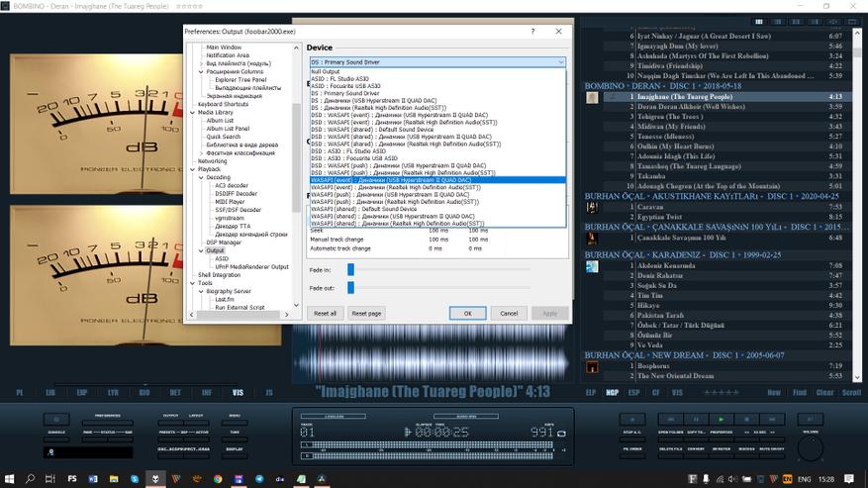Click the ENG language indicator
The height and width of the screenshot is (488, 868).
[x=805, y=479]
